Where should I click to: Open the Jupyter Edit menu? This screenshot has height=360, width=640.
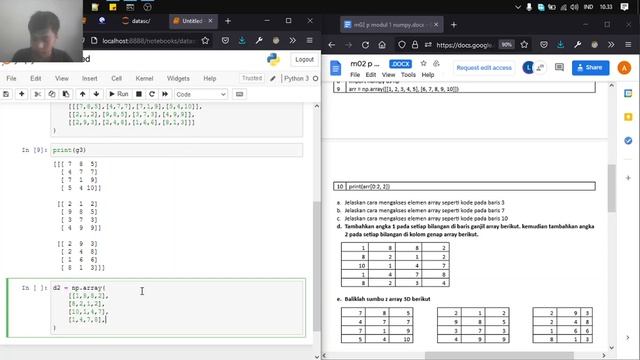(x=36, y=78)
